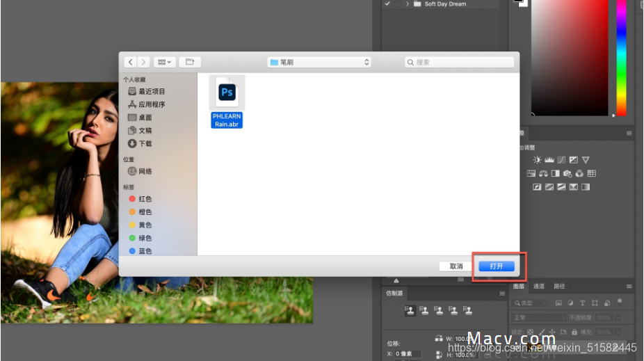Toggle lock transparent pixels
644x361 pixels.
530,332
